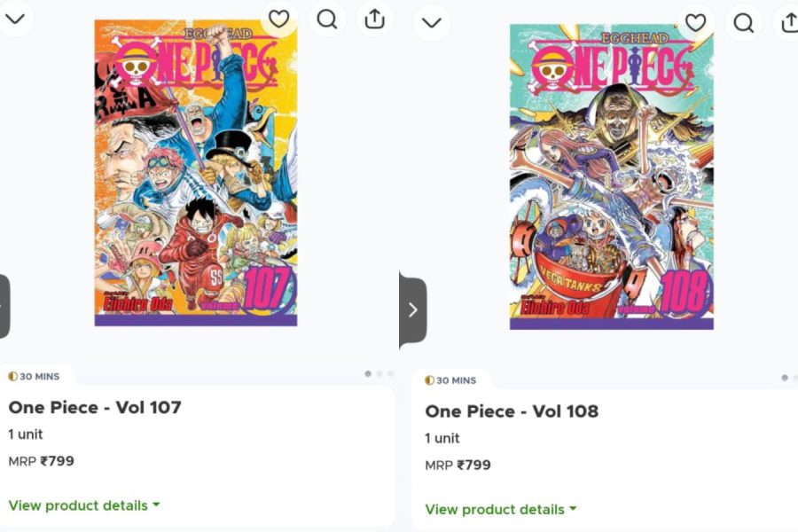Tap the share icon at the far right edge
This screenshot has height=532, width=798.
[790, 23]
